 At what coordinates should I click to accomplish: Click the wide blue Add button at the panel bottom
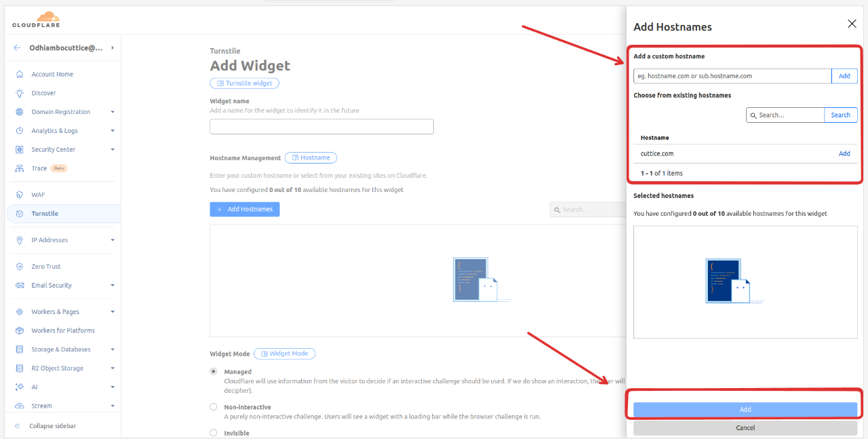point(745,410)
